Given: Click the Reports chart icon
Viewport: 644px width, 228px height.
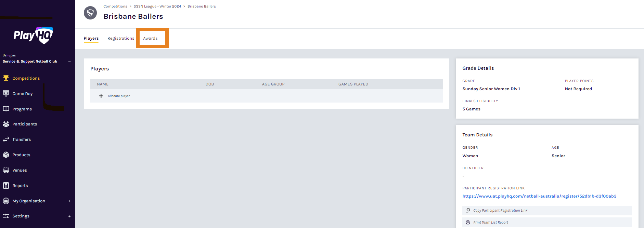Looking at the screenshot, I should click(x=6, y=186).
